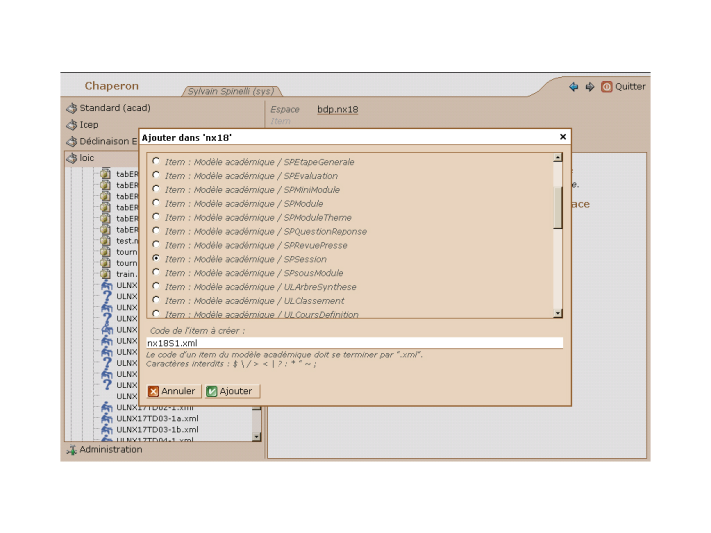The height and width of the screenshot is (533, 711).
Task: Open the Sylvain Spinelli (sys) tab
Action: click(x=231, y=91)
